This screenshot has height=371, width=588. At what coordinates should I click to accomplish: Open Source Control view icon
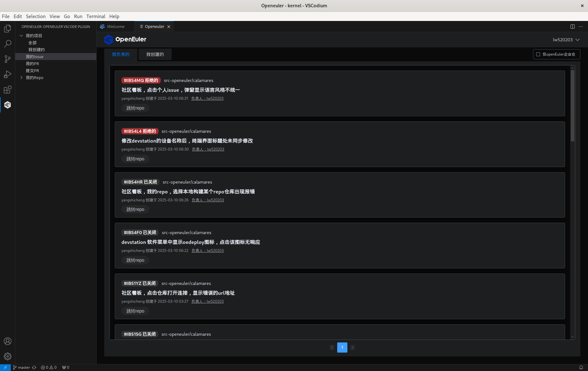pos(8,59)
